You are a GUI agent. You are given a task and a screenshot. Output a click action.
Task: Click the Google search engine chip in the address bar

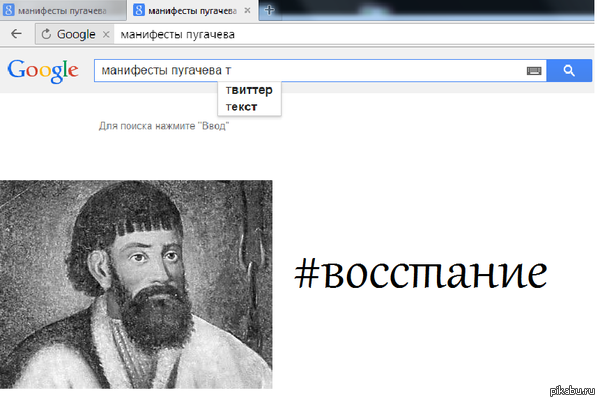tap(75, 34)
